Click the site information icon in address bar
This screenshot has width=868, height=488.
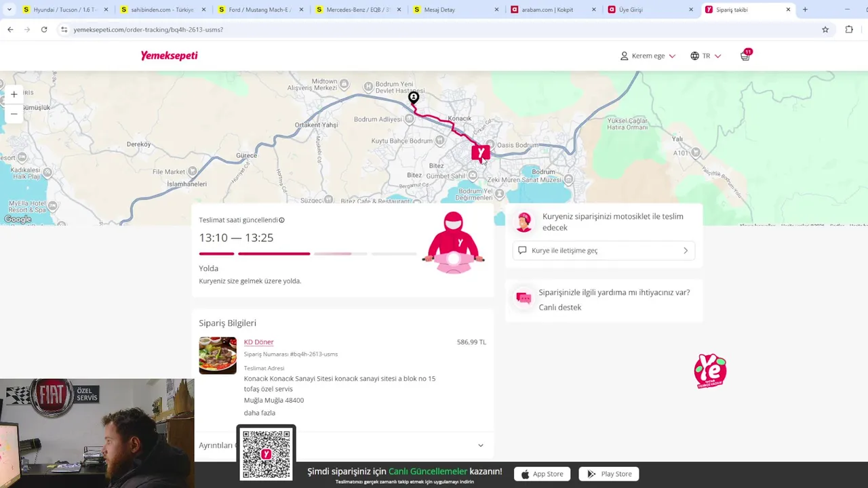coord(64,30)
